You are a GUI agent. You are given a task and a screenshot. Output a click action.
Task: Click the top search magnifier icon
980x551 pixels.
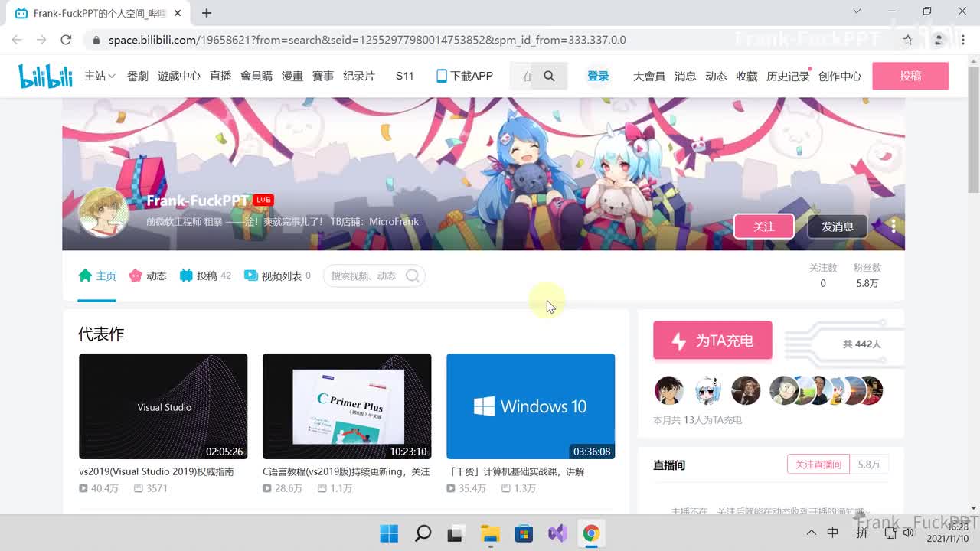549,76
